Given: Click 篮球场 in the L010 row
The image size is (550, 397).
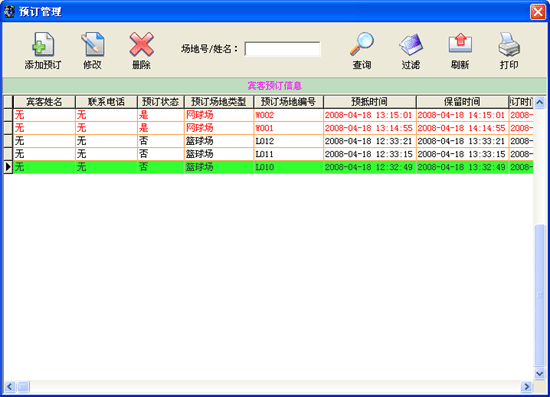Looking at the screenshot, I should (x=219, y=167).
